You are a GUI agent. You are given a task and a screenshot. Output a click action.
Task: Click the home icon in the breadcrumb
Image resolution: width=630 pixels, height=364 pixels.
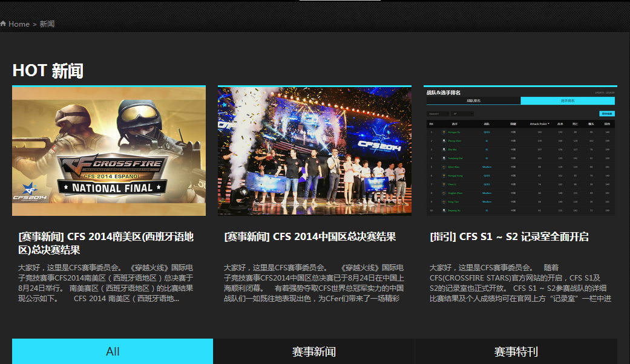point(4,24)
